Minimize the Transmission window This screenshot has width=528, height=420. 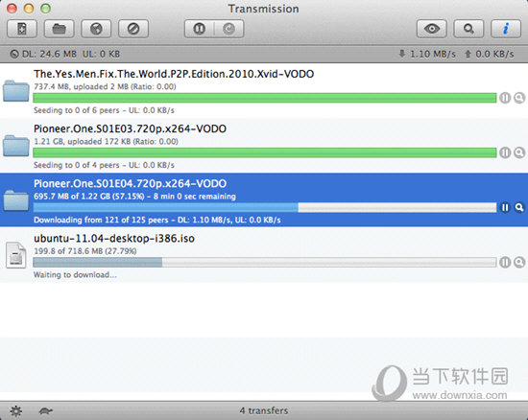[29, 9]
